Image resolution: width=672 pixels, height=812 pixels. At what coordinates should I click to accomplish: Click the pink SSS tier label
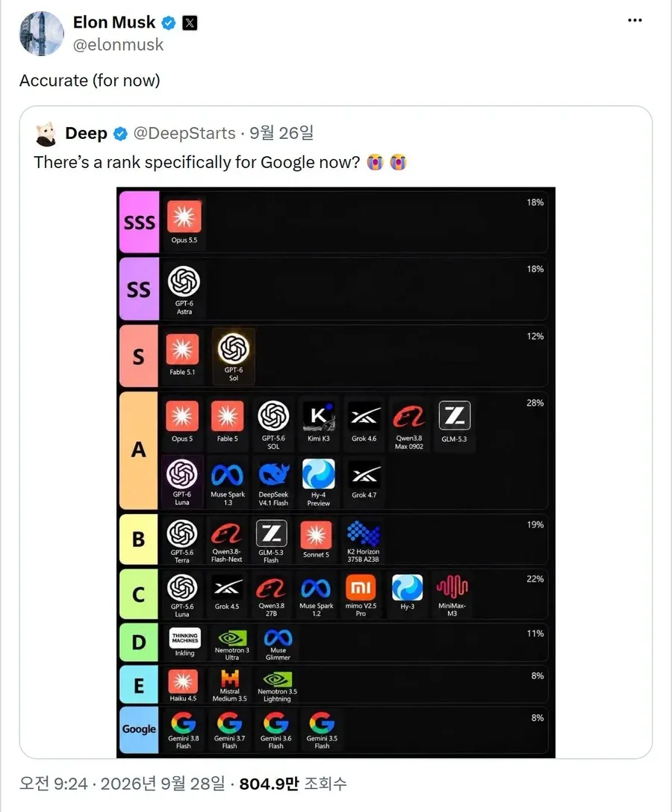140,222
